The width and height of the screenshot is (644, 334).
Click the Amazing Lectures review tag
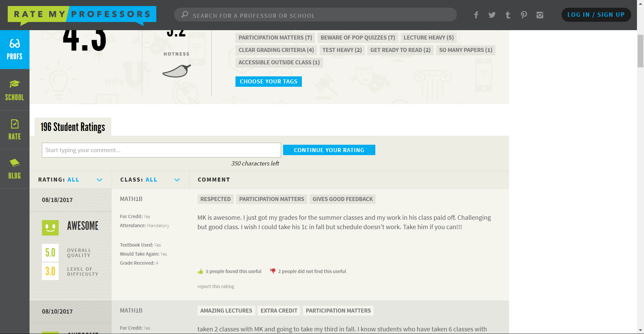pyautogui.click(x=226, y=311)
